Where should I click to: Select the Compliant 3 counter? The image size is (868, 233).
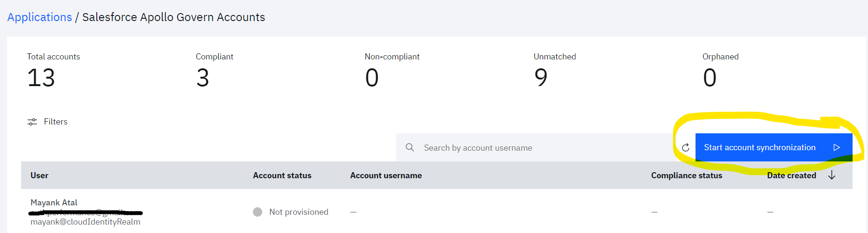[x=215, y=71]
